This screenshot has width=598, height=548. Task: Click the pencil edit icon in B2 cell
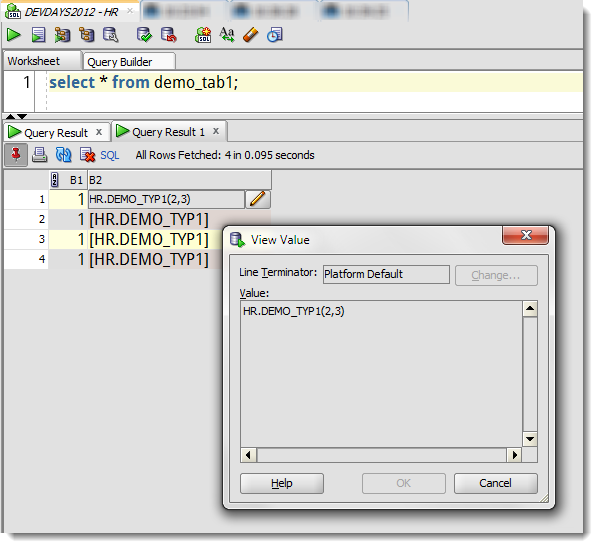point(258,199)
